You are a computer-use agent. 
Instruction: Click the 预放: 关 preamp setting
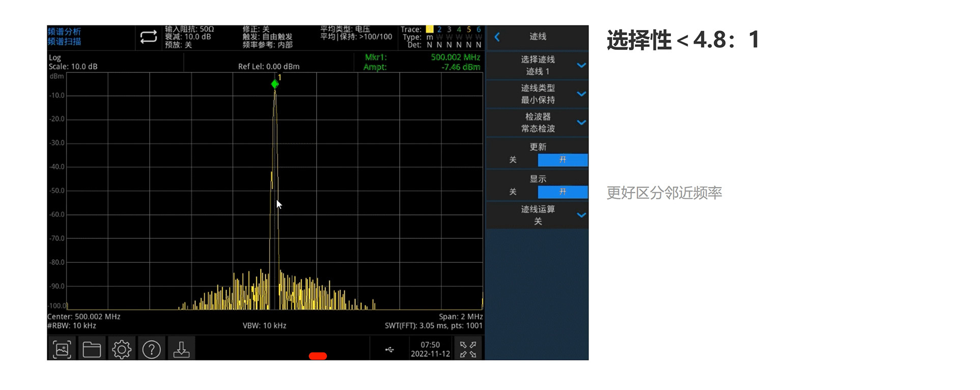(178, 45)
